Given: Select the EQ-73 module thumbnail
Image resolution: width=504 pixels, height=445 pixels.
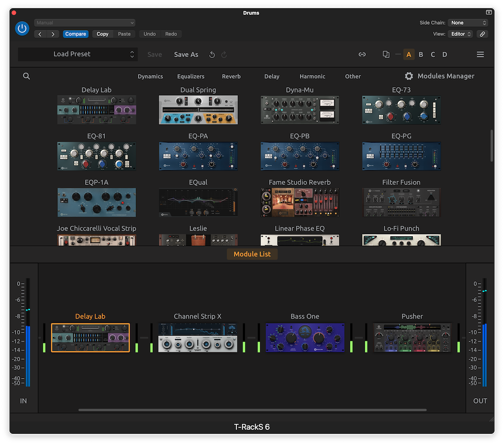Looking at the screenshot, I should 401,109.
